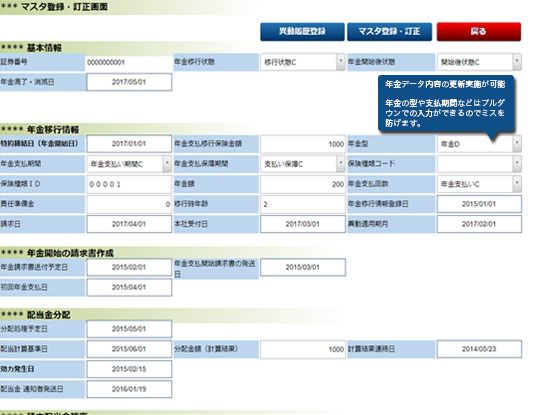534x415 pixels.
Task: Open the empty 保険種類コード dropdown
Action: coord(479,164)
